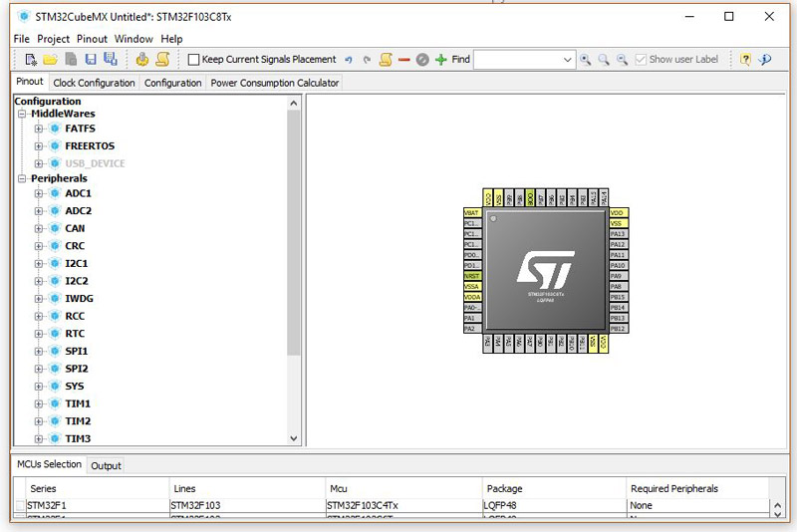Viewport: 797px width, 532px height.
Task: Expand the FREERTOS tree node
Action: (39, 146)
